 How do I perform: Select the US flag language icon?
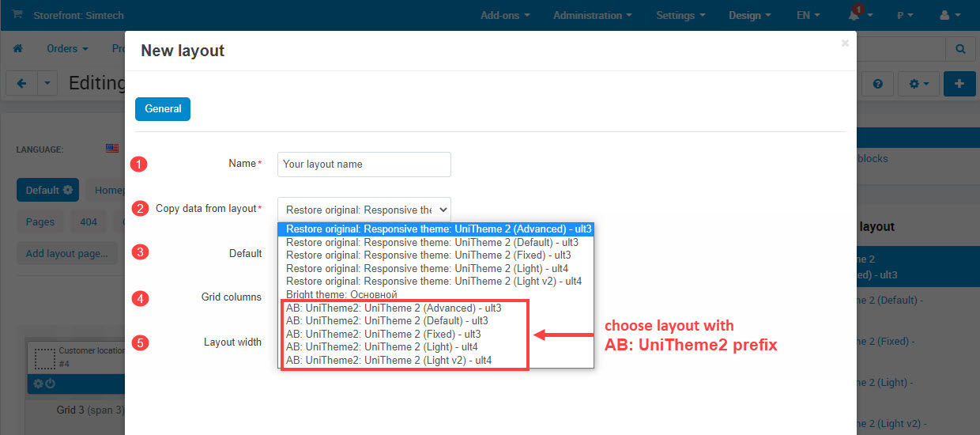tap(111, 148)
